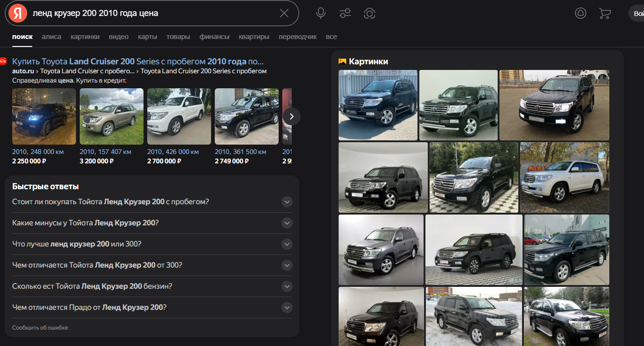644x346 pixels.
Task: Expand Чем отличается Ленд Крузер 200 от 300
Action: click(x=152, y=265)
